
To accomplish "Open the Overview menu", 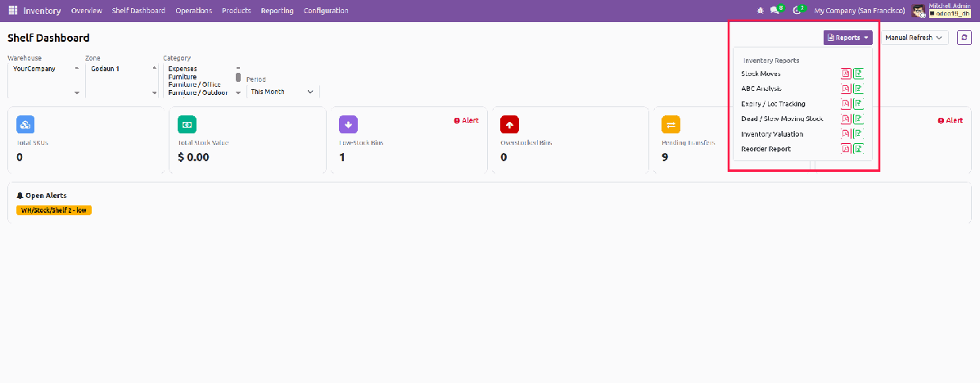I will tap(86, 11).
